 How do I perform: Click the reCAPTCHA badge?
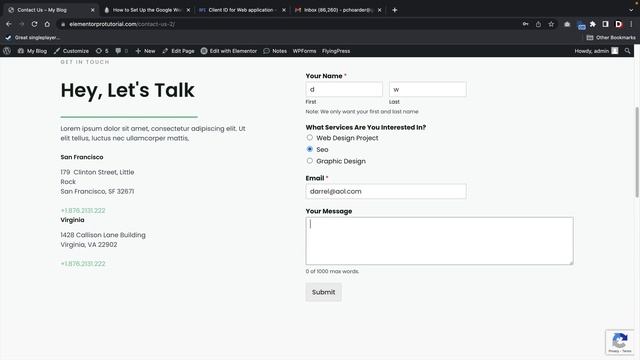click(620, 342)
